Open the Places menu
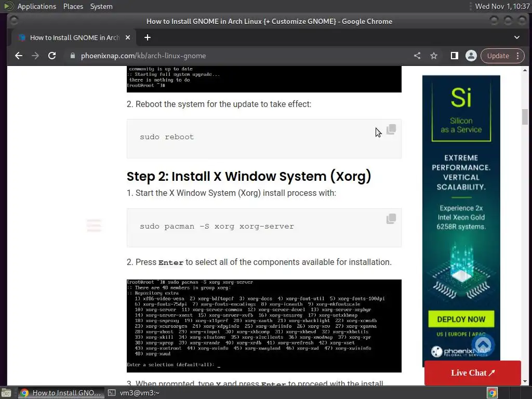 pos(73,6)
